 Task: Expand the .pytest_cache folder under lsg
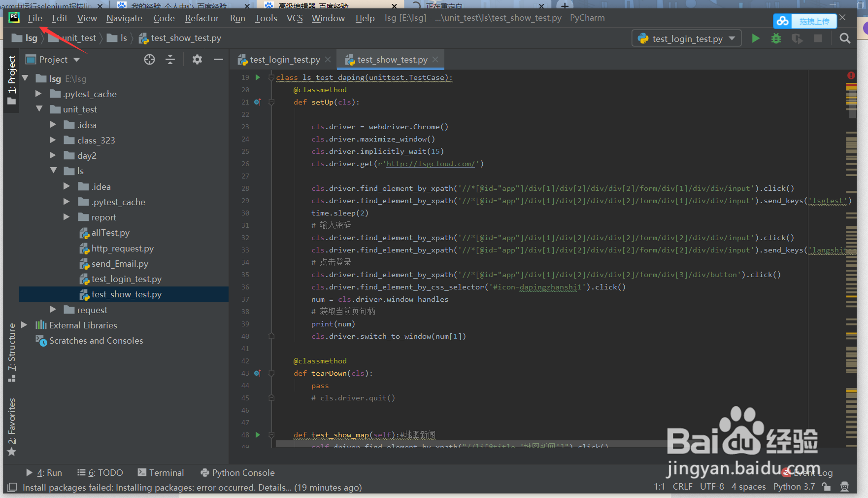[38, 94]
